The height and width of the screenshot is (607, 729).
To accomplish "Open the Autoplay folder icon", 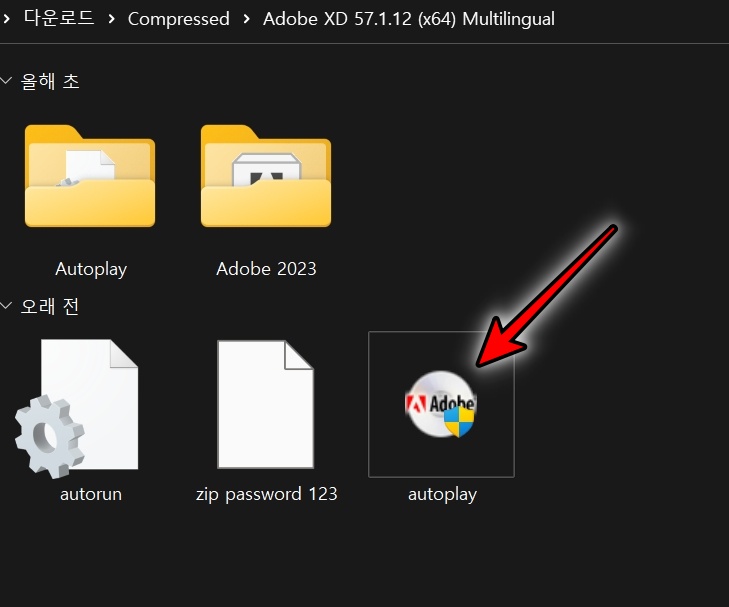I will pyautogui.click(x=90, y=176).
